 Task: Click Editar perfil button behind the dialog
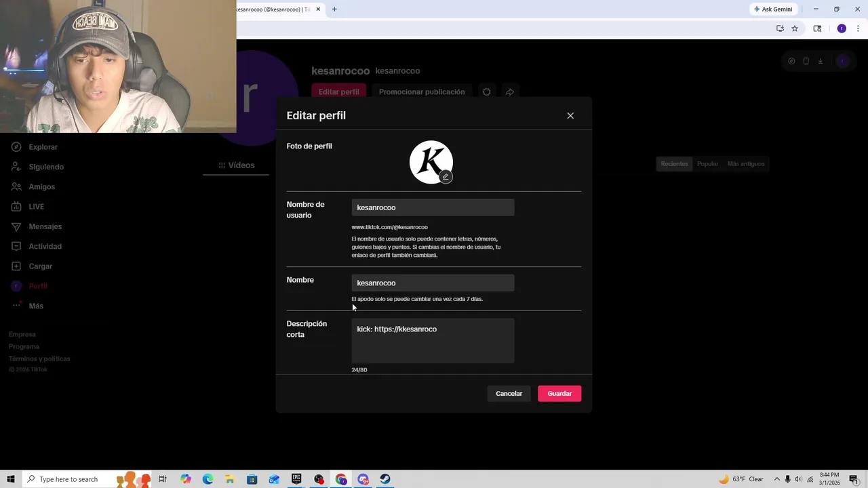click(339, 91)
